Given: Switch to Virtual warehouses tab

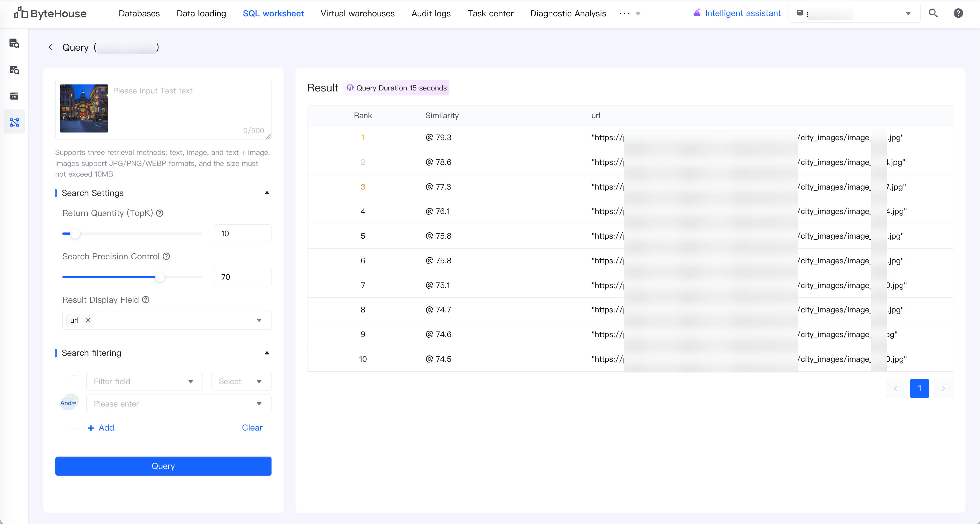Looking at the screenshot, I should pyautogui.click(x=357, y=14).
